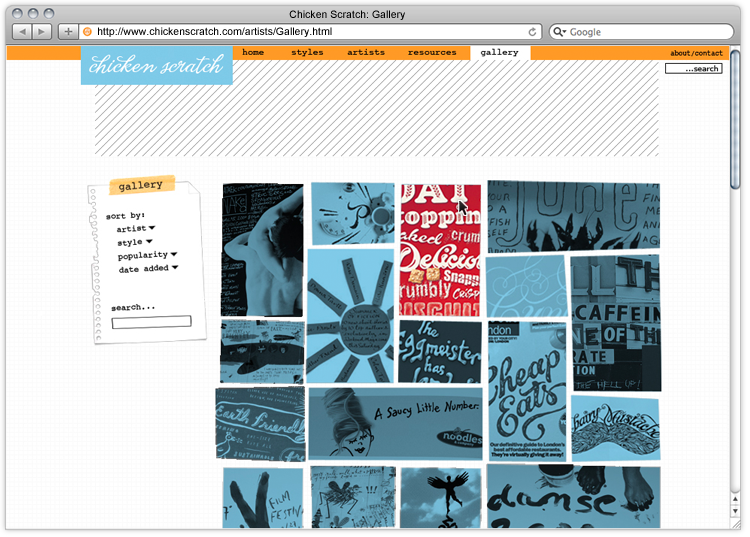
Task: Open the artists menu item
Action: tap(366, 52)
